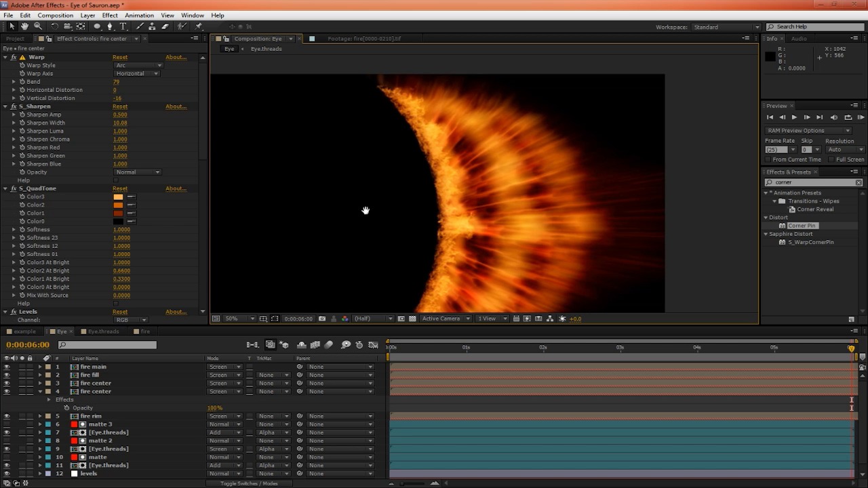Screen dimensions: 868x488
Task: Reset the Levels effect
Action: [120, 312]
